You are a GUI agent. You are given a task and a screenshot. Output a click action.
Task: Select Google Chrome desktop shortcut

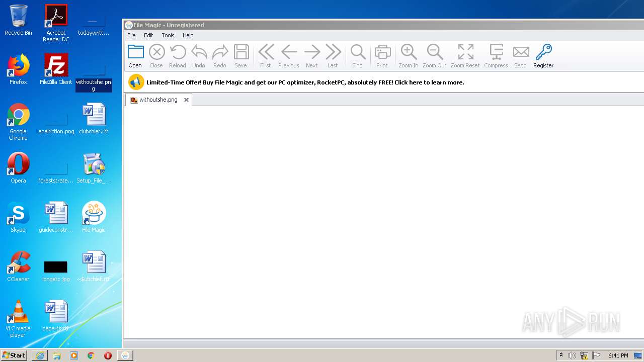[x=18, y=122]
